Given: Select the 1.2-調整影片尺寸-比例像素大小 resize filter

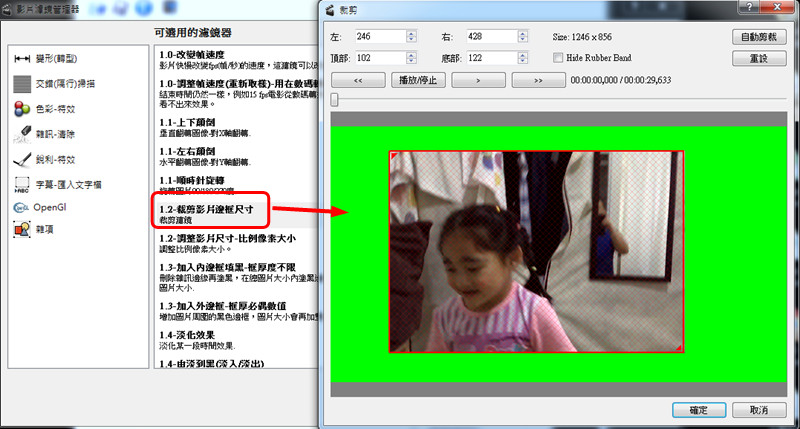Looking at the screenshot, I should [x=237, y=243].
